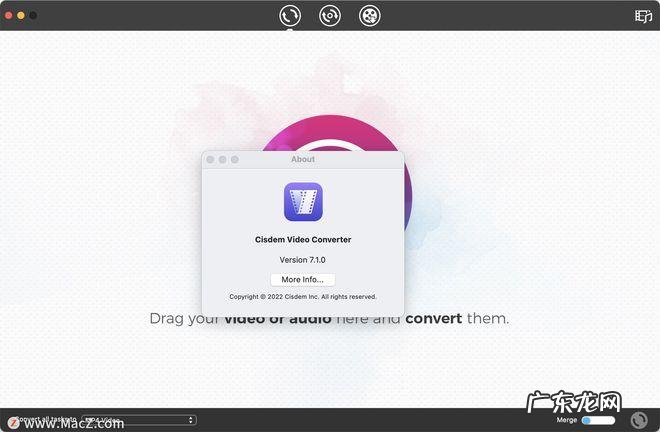Click the main window's dark zoom button
This screenshot has height=432, width=660.
point(33,16)
